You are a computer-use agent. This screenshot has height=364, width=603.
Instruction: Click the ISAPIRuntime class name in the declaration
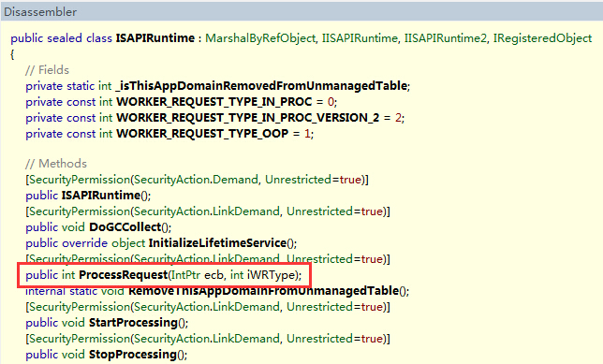point(155,38)
